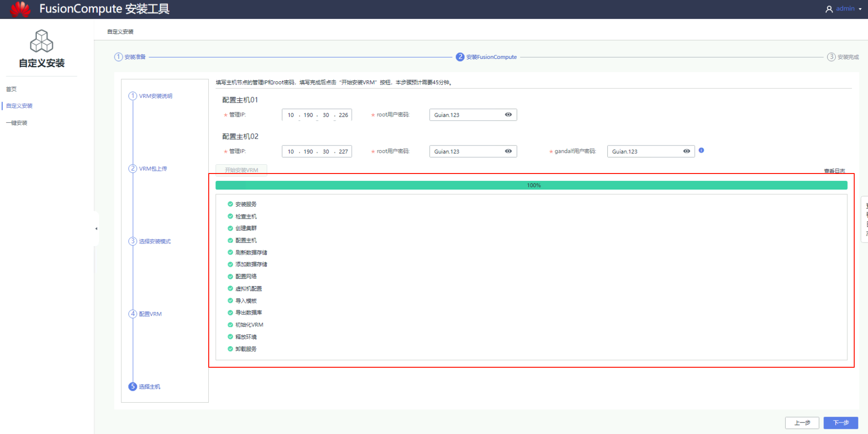
Task: Click the 上一步 button
Action: point(802,422)
